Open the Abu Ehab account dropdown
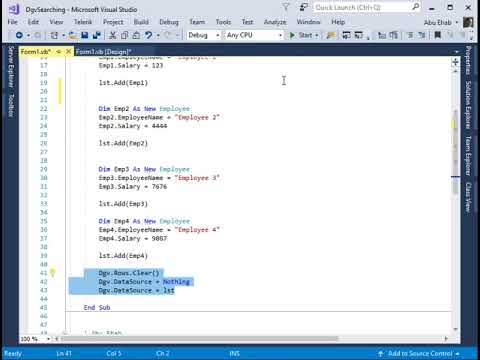 [441, 22]
